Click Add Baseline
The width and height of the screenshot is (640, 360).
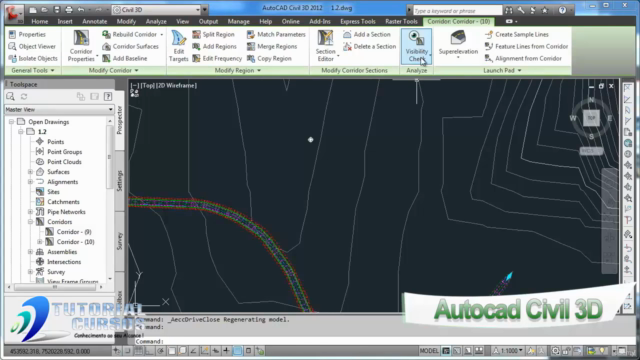click(x=125, y=58)
